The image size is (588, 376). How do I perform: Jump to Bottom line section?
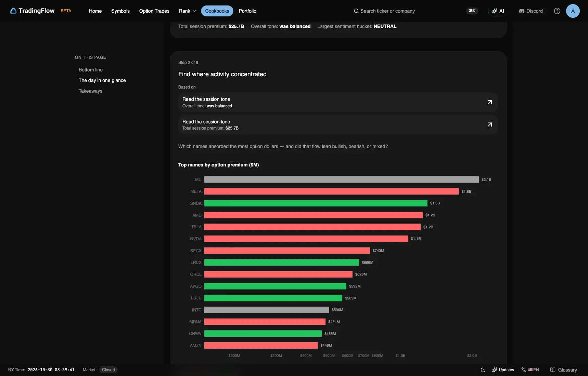(91, 70)
